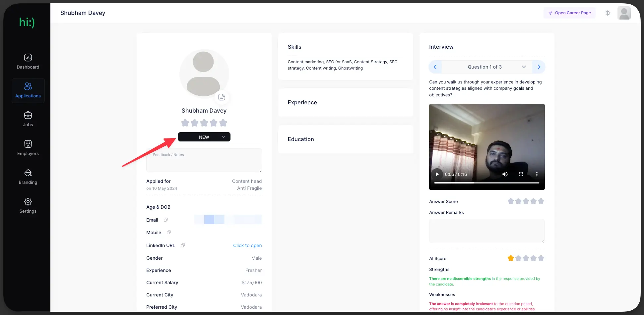Open the Question 1 of 3 selector
644x315 pixels.
click(x=487, y=67)
